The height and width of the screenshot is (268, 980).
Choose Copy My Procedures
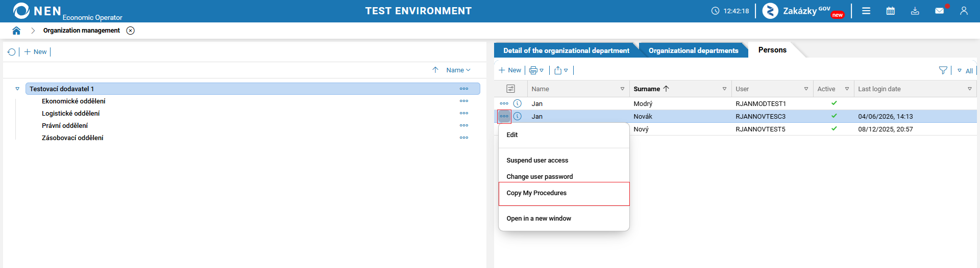[564, 194]
